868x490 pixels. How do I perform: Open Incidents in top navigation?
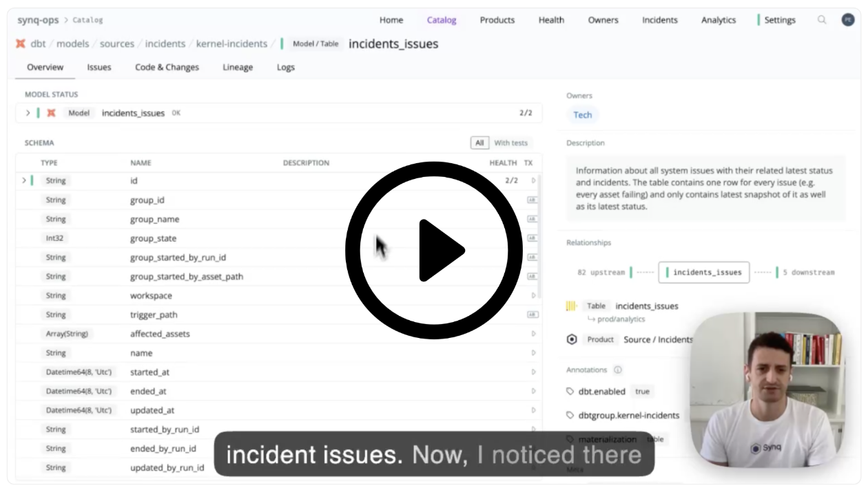point(660,20)
